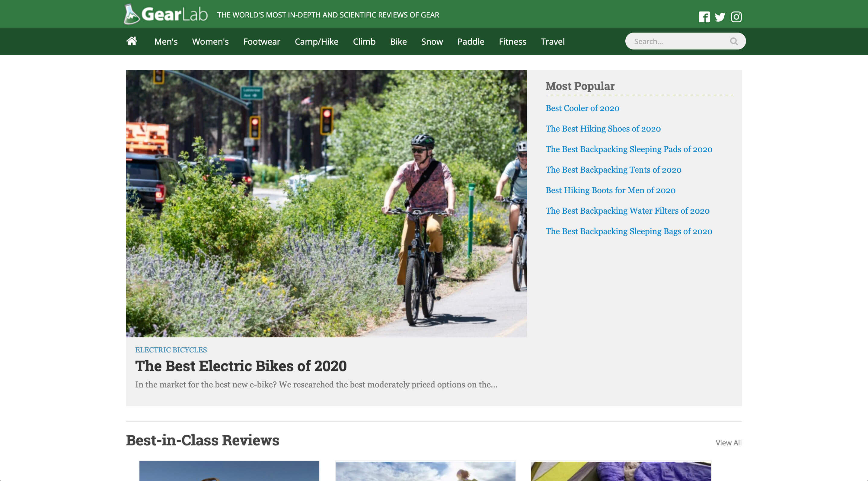
Task: Click the search magnifier icon
Action: pos(734,41)
